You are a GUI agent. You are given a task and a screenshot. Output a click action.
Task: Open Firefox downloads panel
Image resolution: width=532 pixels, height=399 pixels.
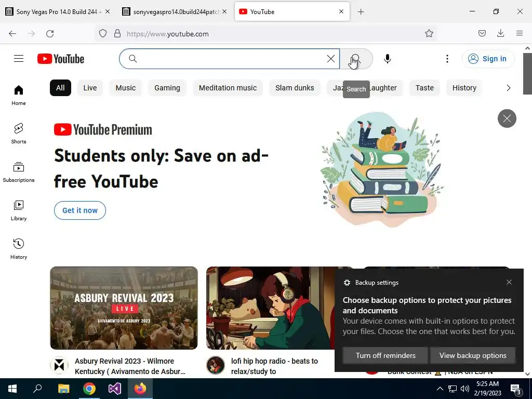(x=500, y=33)
